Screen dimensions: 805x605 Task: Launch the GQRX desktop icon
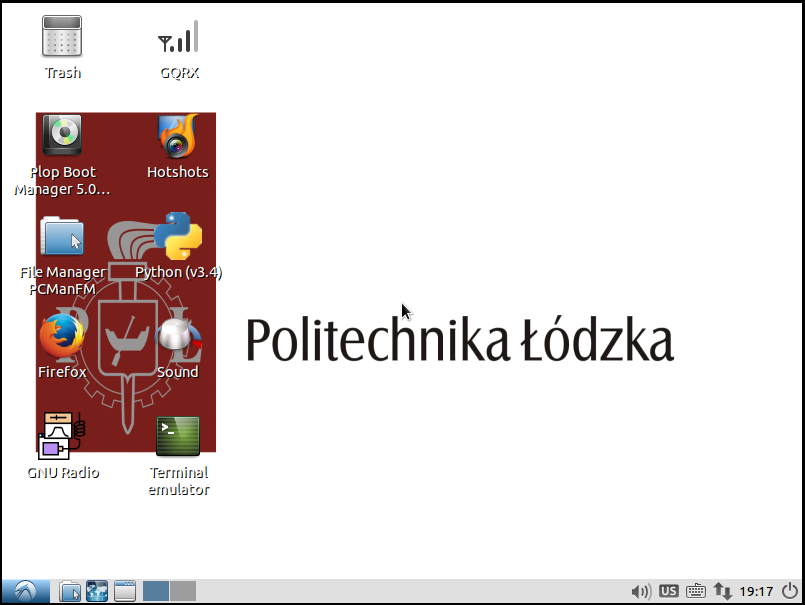click(x=178, y=36)
